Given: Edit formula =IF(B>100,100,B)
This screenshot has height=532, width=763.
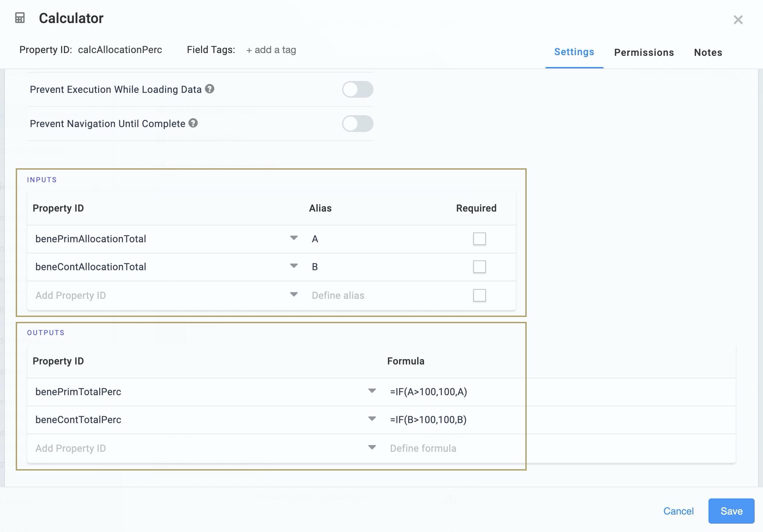Looking at the screenshot, I should [x=428, y=420].
